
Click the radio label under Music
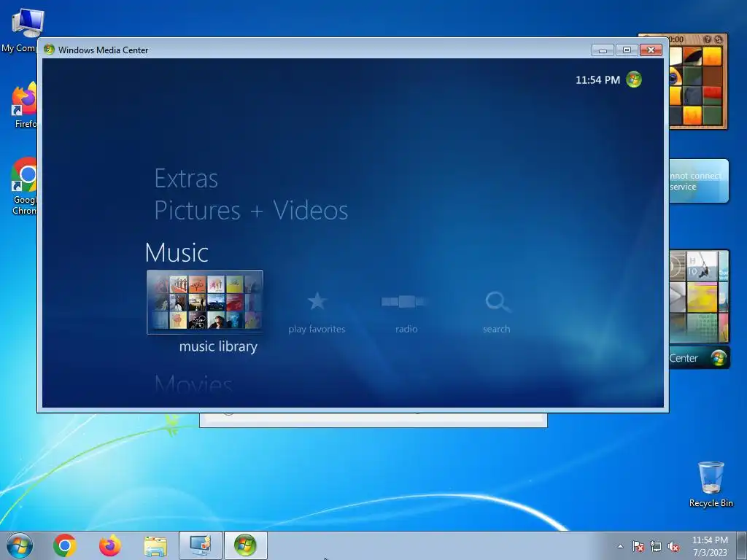(406, 329)
